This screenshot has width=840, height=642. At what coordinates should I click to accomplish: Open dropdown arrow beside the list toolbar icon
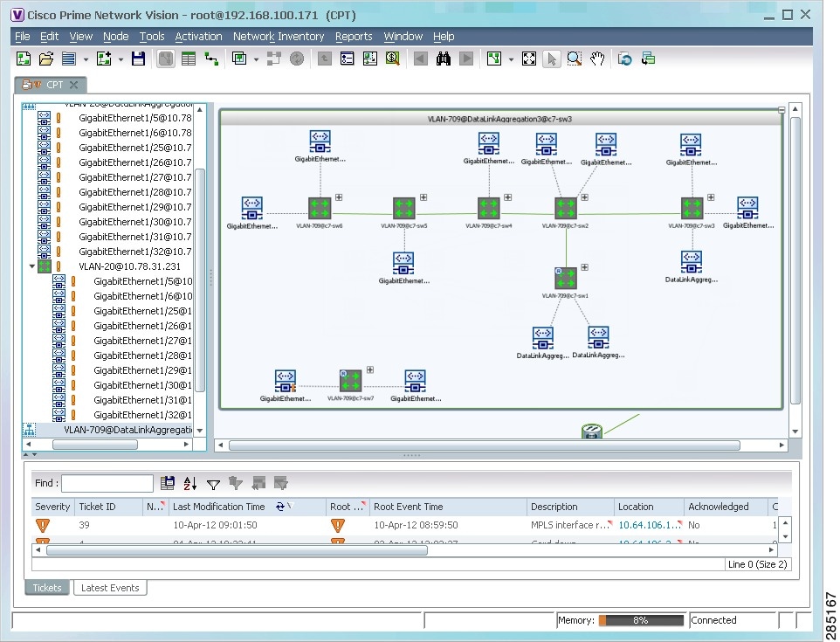point(86,59)
